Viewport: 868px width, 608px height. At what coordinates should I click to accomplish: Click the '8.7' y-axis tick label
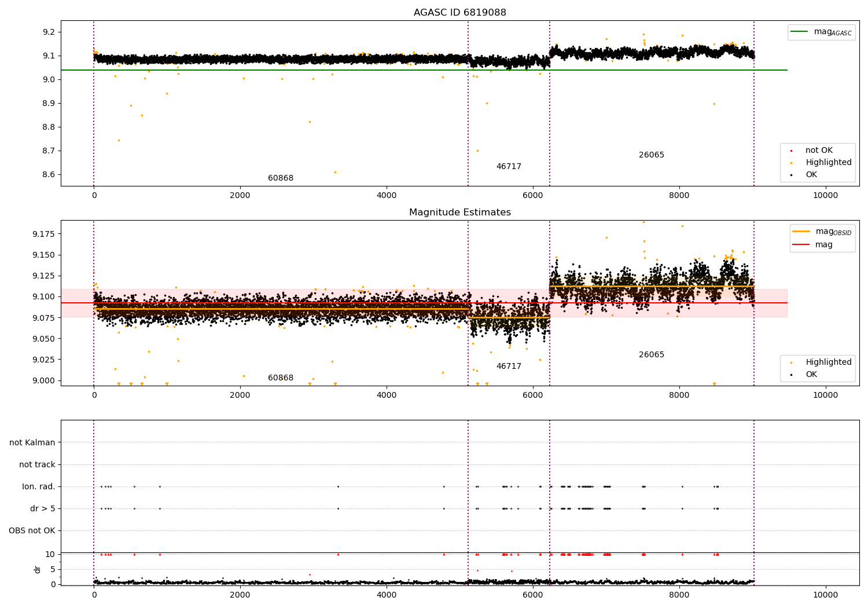pyautogui.click(x=49, y=151)
